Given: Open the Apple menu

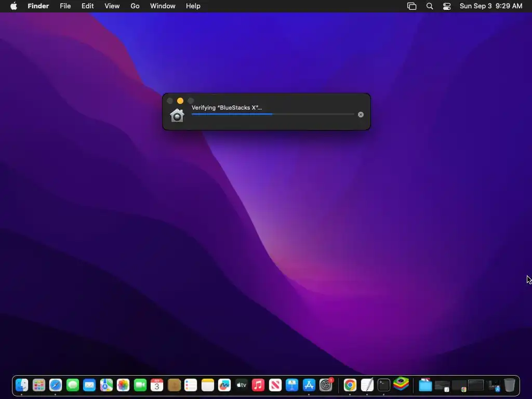Looking at the screenshot, I should click(14, 6).
